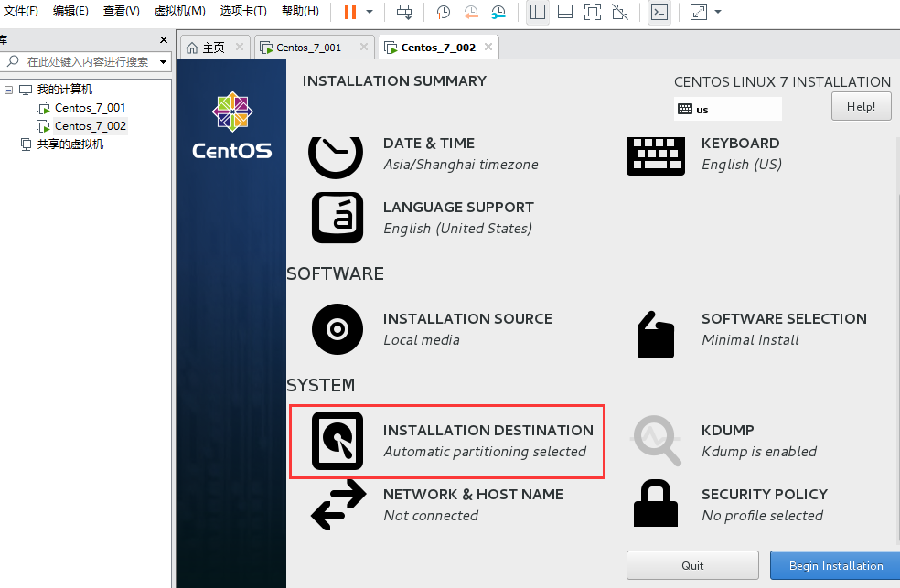Screen dimensions: 900x588
Task: Click the Begin Installation button
Action: [x=835, y=566]
